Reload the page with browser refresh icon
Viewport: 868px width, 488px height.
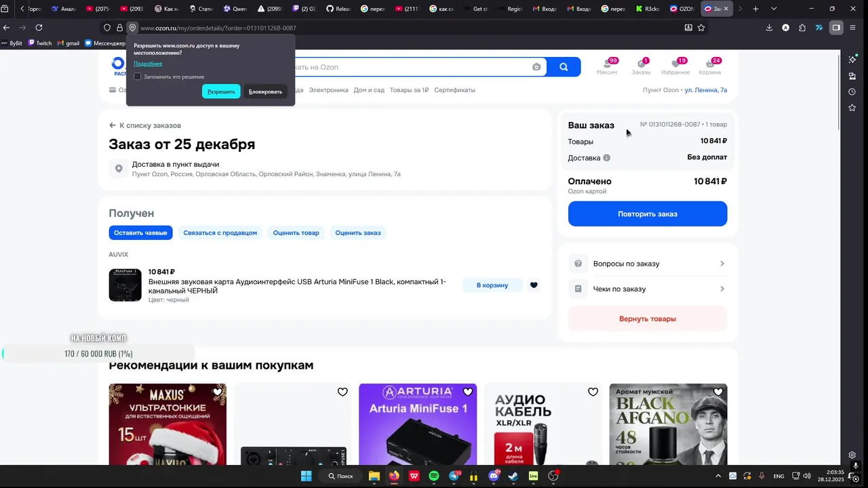(x=39, y=28)
